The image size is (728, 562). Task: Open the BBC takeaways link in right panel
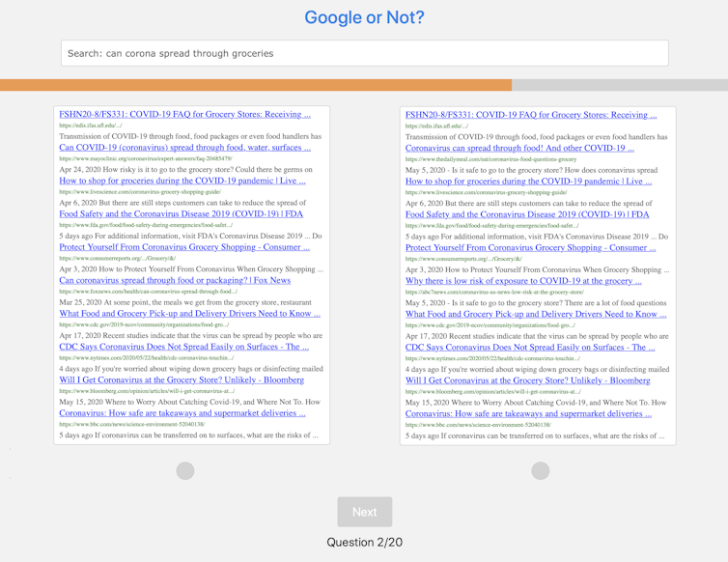click(528, 413)
